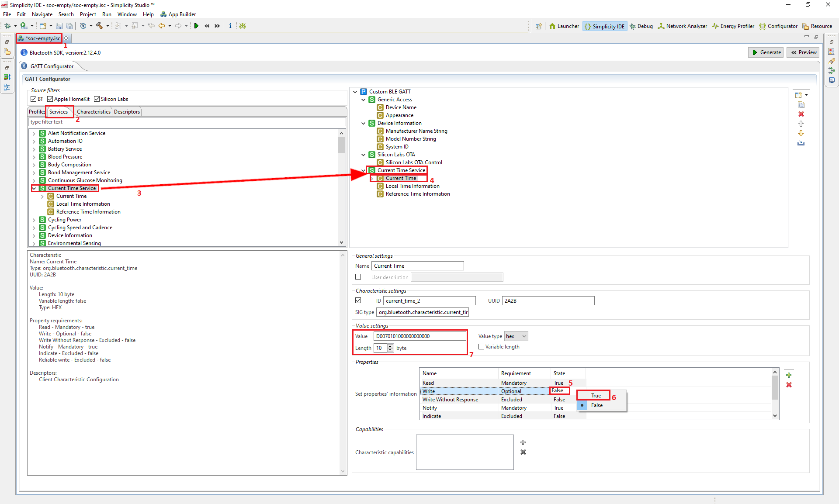Collapse Silicon Labs OTA in GATT tree

(x=364, y=155)
